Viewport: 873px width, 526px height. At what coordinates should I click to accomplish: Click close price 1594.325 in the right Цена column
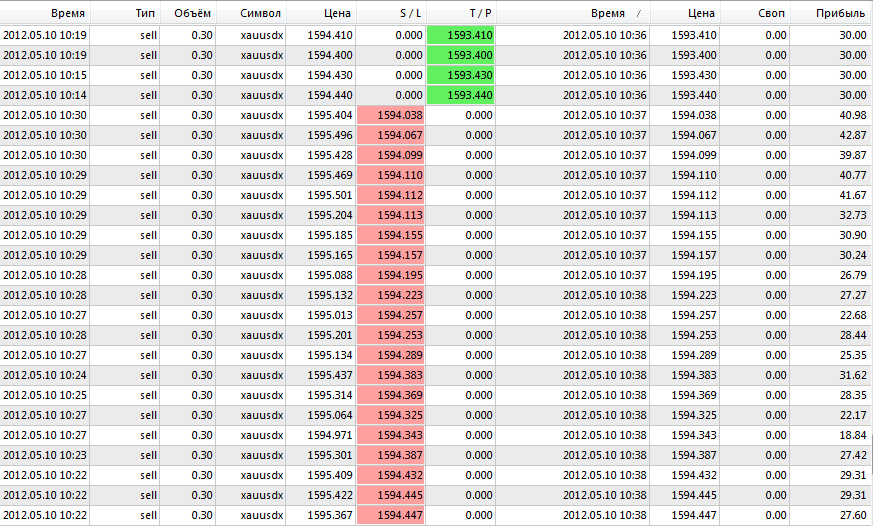[x=694, y=415]
